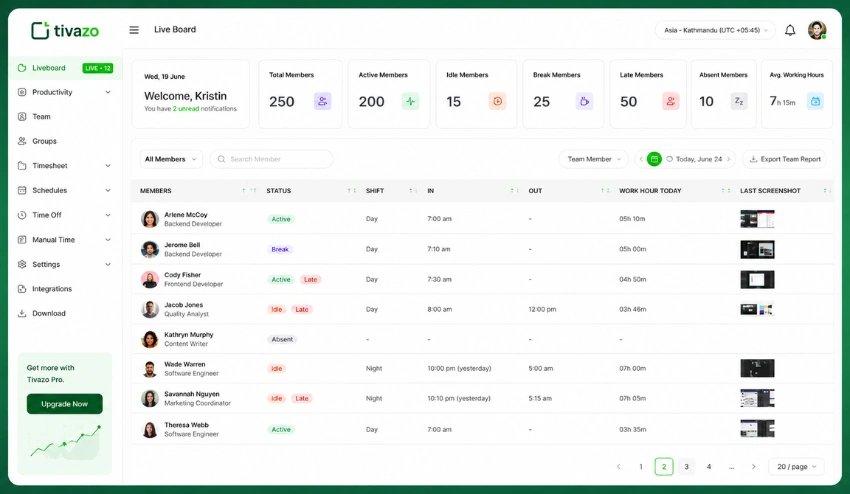Open Savannah Nguyen's last screenshot
Screen dimensions: 850x494
pyautogui.click(x=757, y=398)
